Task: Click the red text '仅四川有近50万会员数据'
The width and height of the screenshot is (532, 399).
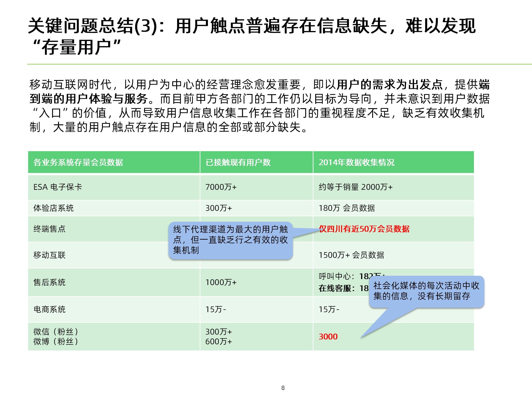Action: [x=364, y=229]
